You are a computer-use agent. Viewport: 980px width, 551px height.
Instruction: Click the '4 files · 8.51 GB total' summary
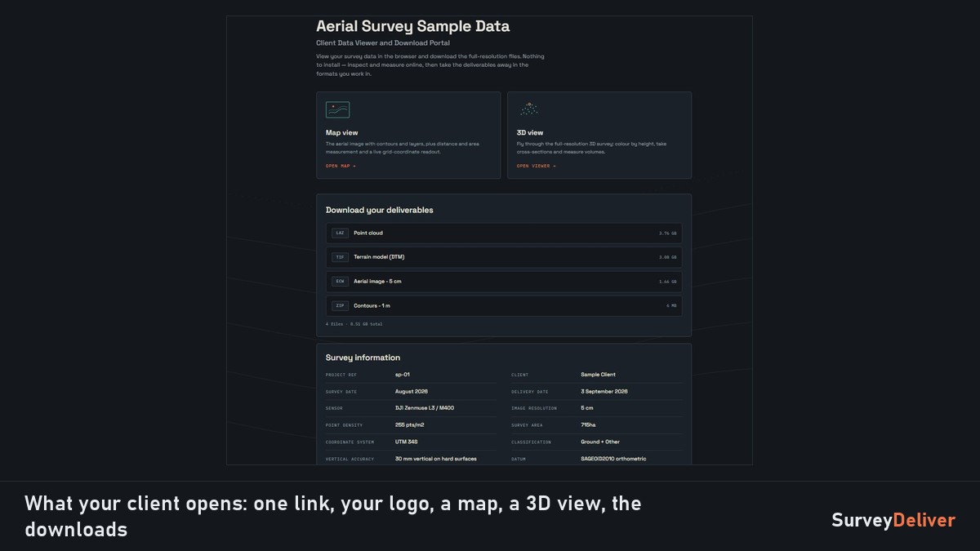pyautogui.click(x=354, y=324)
